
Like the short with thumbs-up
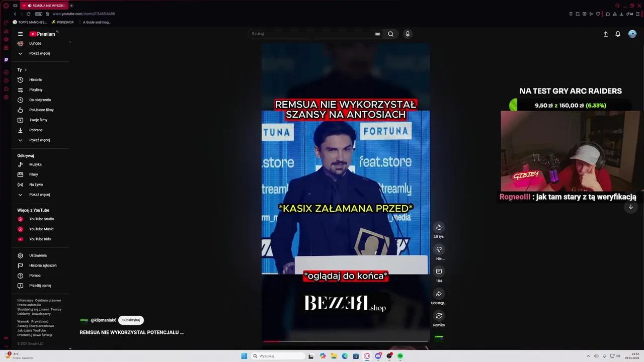click(x=439, y=227)
